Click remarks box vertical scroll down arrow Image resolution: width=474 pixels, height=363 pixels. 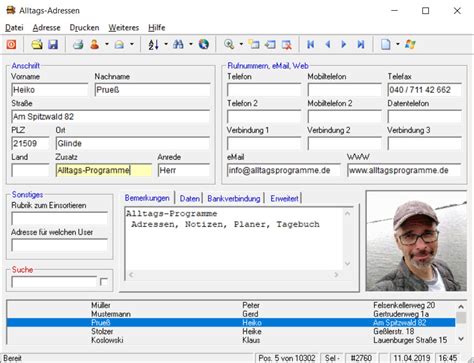point(347,264)
